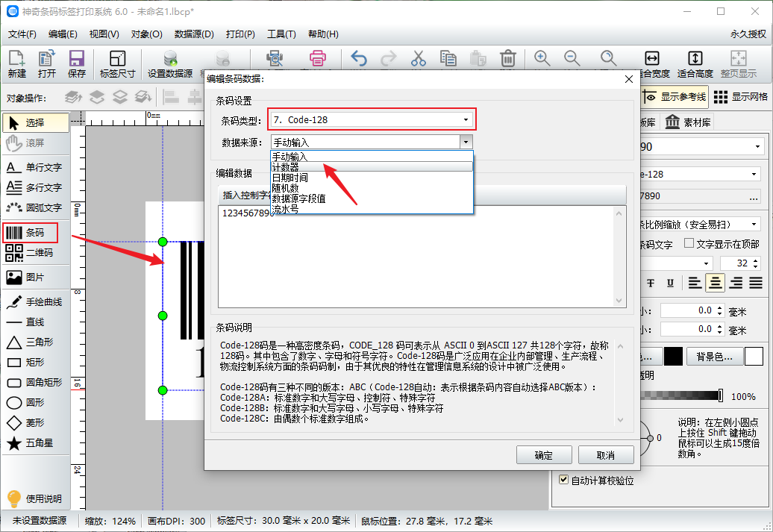The width and height of the screenshot is (773, 532).
Task: Click the black foreground color swatch
Action: click(x=673, y=357)
